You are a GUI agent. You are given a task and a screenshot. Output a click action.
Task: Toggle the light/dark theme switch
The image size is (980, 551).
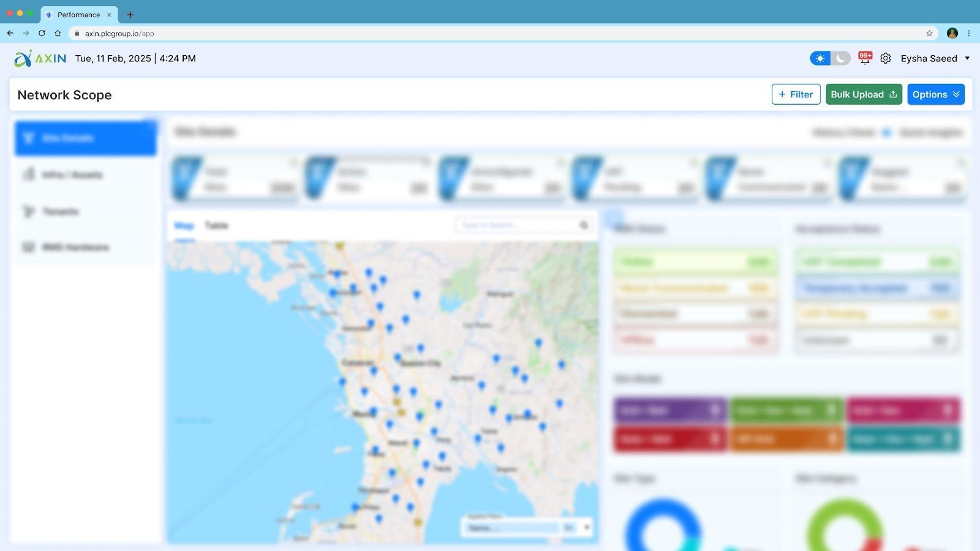tap(829, 58)
